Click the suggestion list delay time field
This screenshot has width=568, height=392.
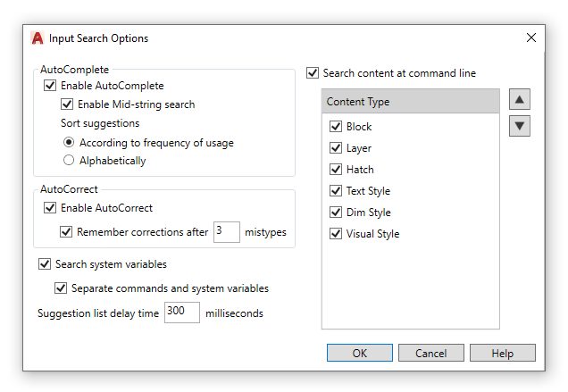pos(181,313)
